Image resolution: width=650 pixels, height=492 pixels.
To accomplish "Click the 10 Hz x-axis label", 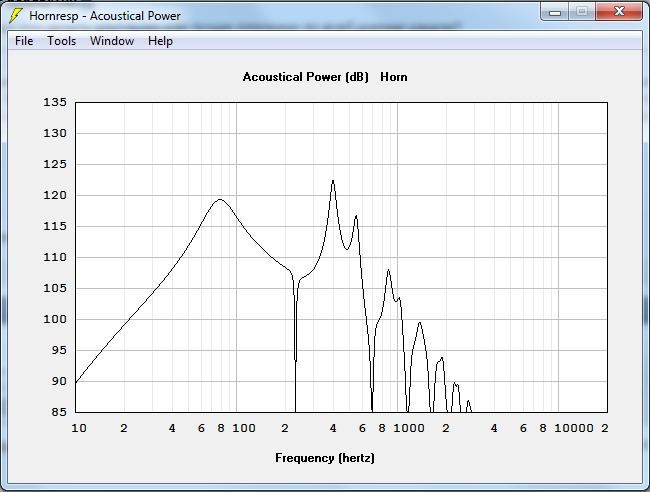I will tap(79, 428).
